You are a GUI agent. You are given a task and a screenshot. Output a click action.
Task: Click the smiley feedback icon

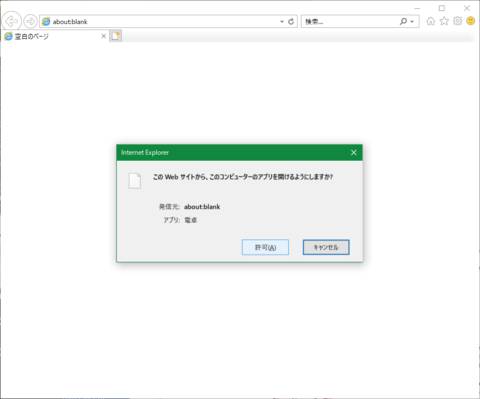(471, 21)
